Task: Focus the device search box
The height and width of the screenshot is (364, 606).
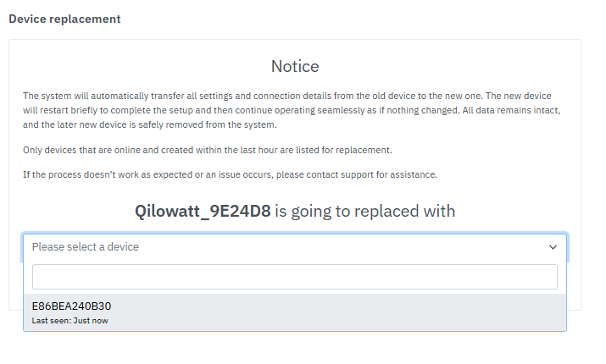Action: [x=294, y=277]
